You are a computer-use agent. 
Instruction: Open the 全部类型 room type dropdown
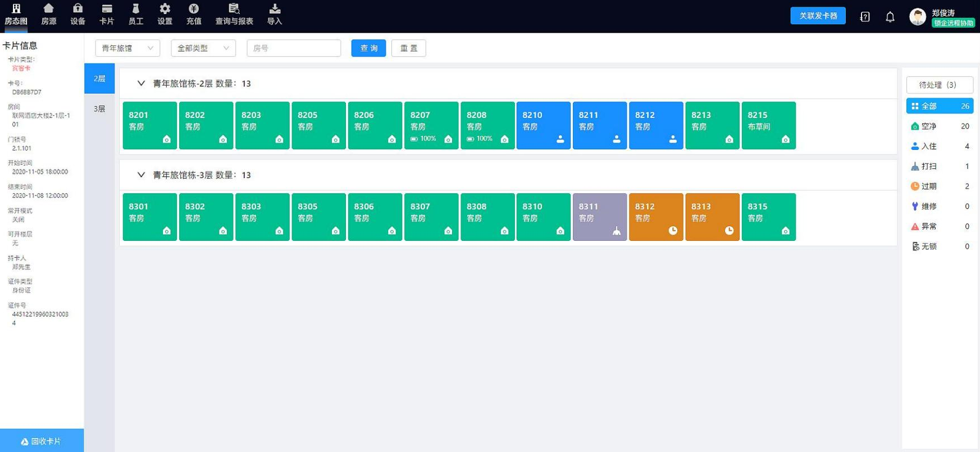pos(203,48)
